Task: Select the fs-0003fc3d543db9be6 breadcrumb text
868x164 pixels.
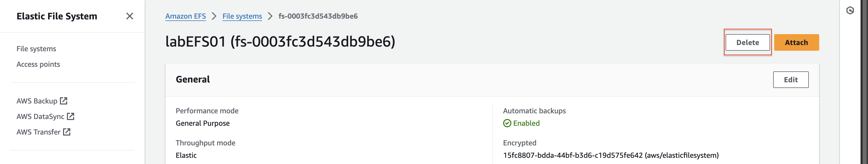Action: click(318, 16)
